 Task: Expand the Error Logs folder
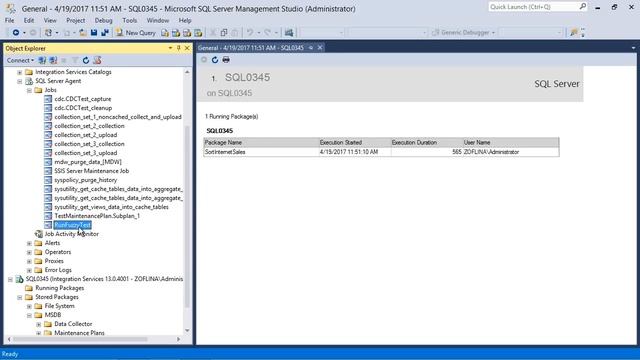tap(29, 270)
